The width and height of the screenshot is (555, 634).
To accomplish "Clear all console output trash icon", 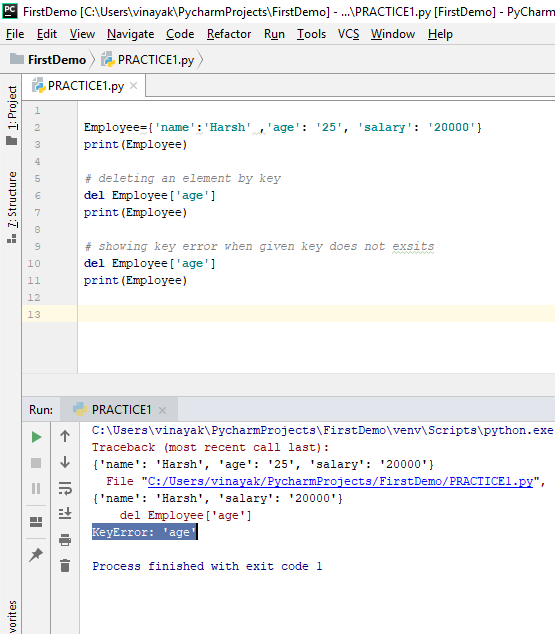I will point(65,566).
